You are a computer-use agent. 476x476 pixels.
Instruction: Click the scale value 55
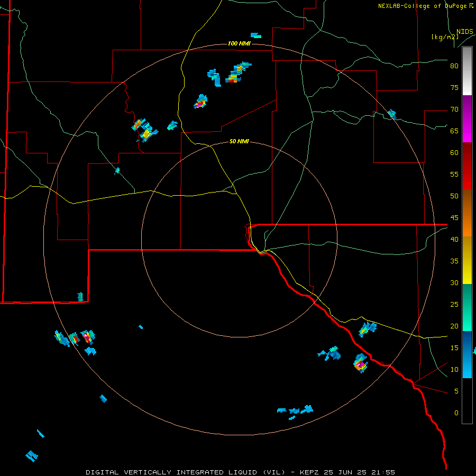454,174
